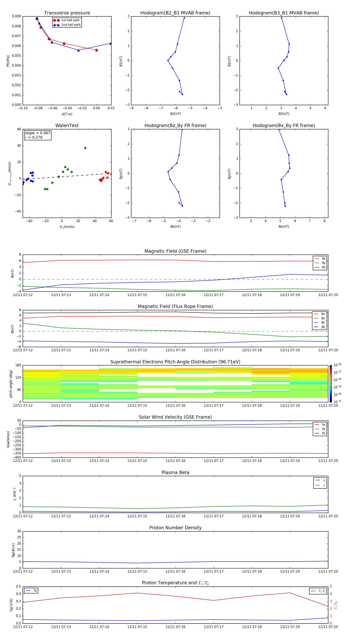Screen dimensions: 351x644
Task: Click the pitch angle colorbar
Action: pyautogui.click(x=331, y=384)
